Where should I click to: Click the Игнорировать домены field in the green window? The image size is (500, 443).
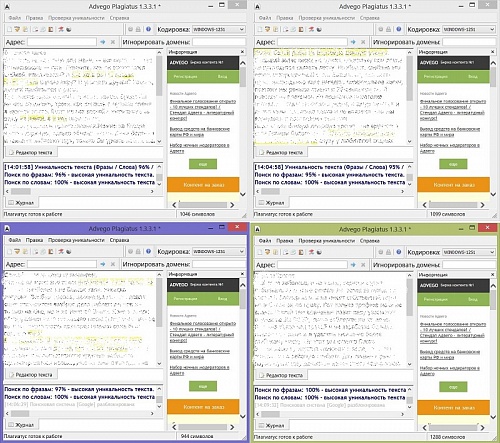469,265
